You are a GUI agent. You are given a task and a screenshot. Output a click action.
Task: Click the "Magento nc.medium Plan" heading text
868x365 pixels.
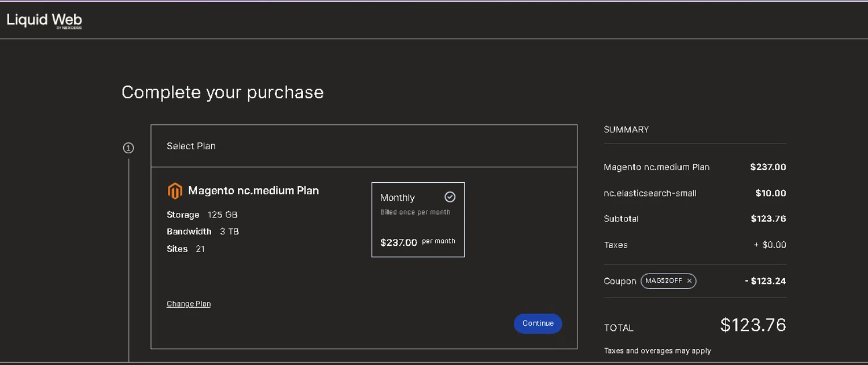[253, 190]
